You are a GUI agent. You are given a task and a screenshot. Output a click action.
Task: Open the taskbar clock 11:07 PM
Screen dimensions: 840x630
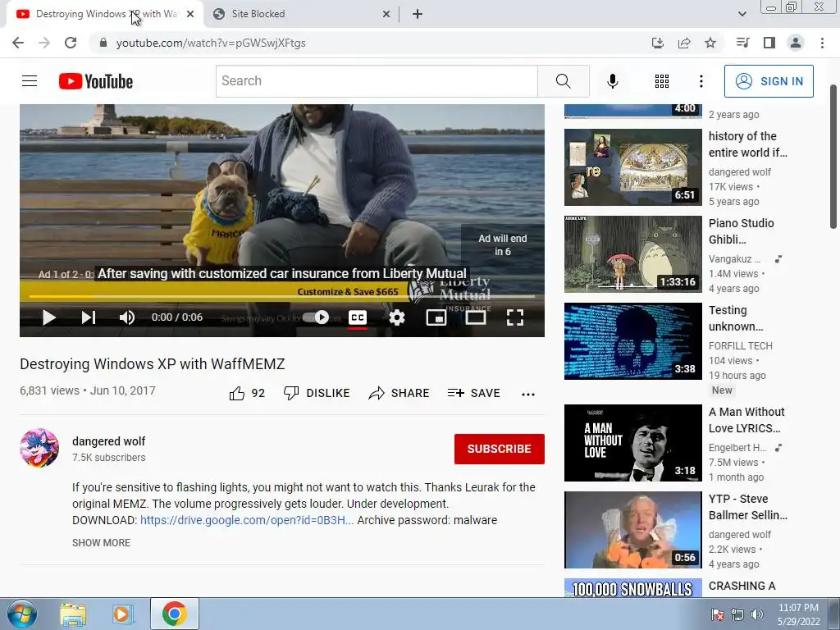coord(798,614)
